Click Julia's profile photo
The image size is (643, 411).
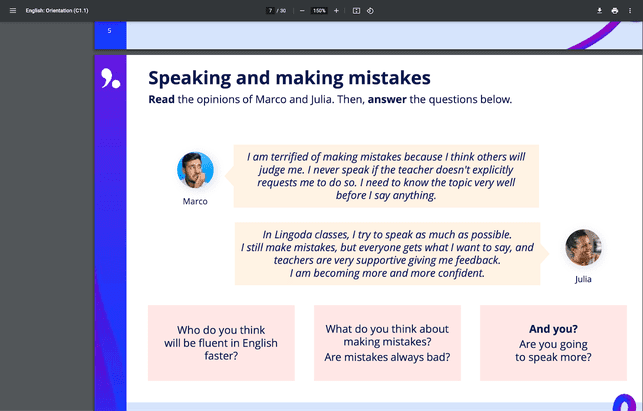point(583,247)
